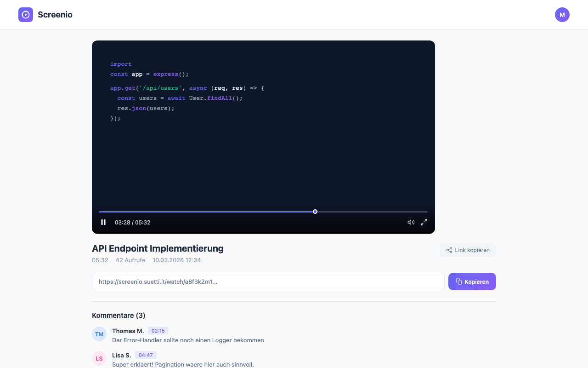Open the M profile avatar menu
This screenshot has height=368, width=588.
562,14
